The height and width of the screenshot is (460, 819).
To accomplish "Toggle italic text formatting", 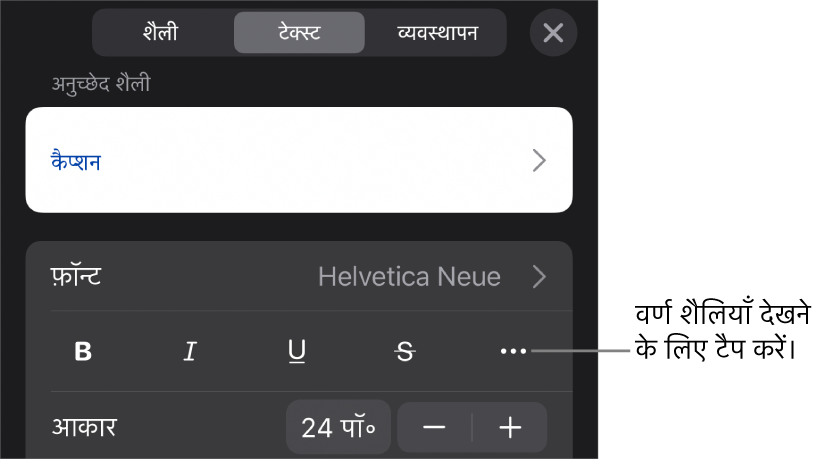I will click(188, 352).
